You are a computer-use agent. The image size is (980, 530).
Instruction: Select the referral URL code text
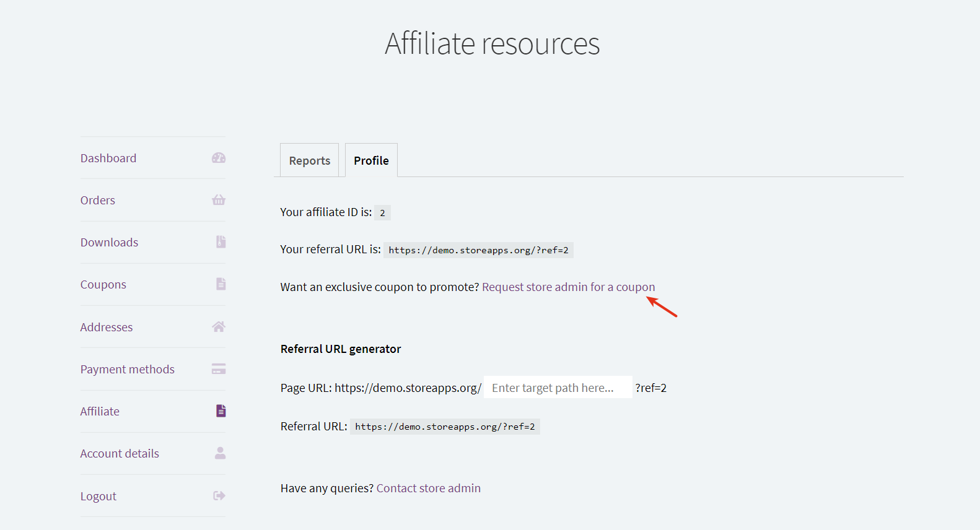[478, 250]
